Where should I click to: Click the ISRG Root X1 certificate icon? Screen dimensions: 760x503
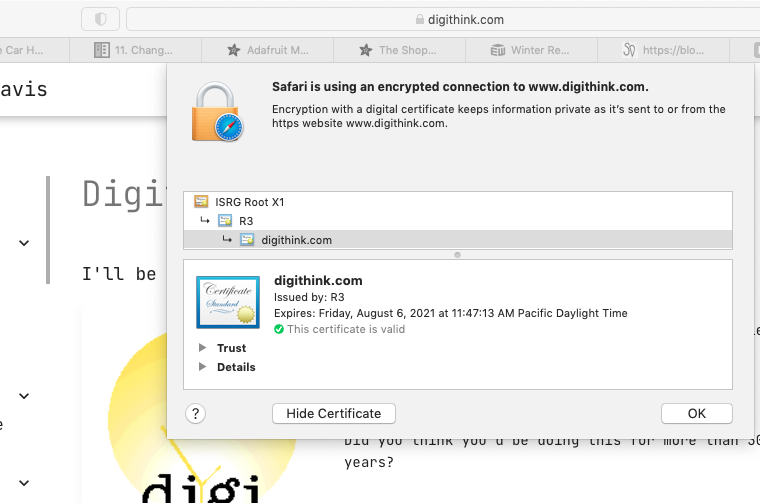pyautogui.click(x=201, y=201)
